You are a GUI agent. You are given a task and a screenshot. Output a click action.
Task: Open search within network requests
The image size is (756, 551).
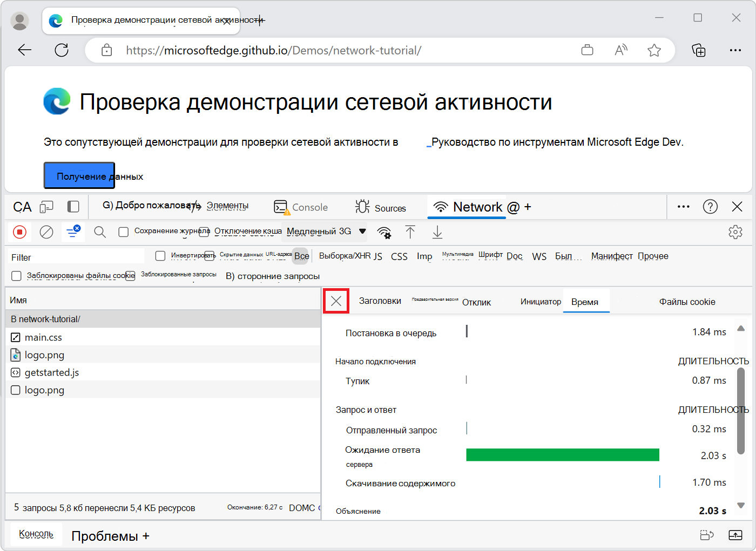[99, 232]
